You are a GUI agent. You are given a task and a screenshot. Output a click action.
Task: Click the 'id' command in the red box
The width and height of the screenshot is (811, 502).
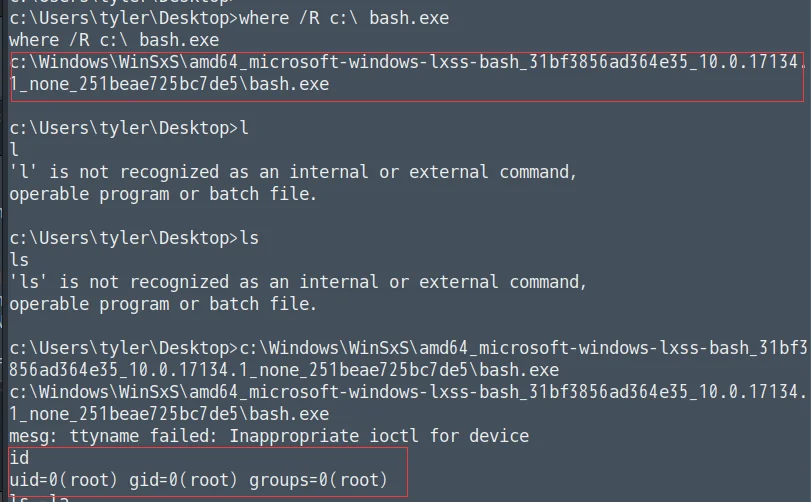click(x=19, y=458)
